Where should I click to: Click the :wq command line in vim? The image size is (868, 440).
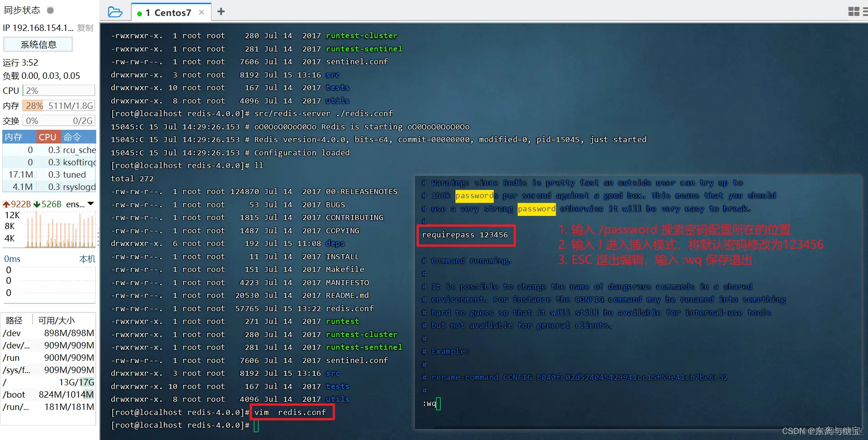[429, 404]
